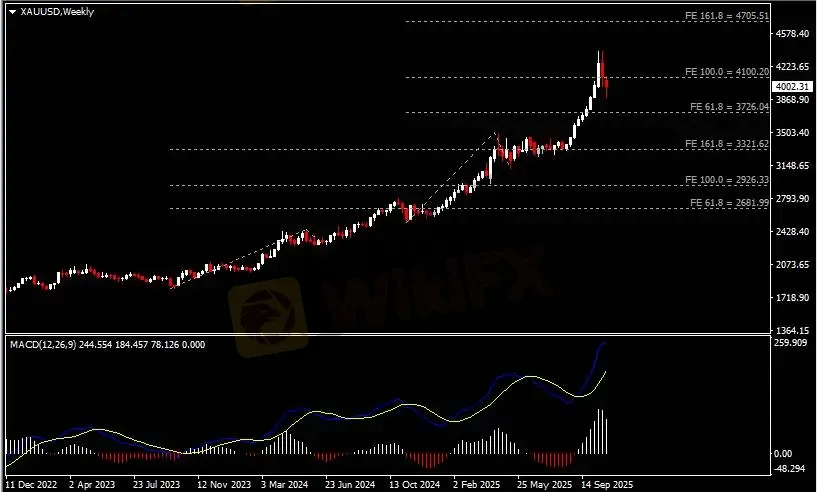817x492 pixels.
Task: Select the FE 61.8 = 3726.04 label
Action: pos(729,107)
